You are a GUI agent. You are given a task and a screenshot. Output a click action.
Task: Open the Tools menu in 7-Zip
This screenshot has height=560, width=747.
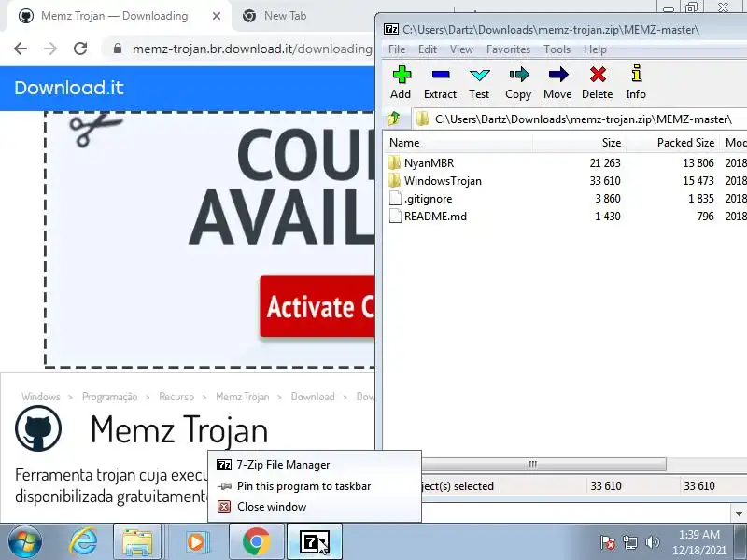pyautogui.click(x=557, y=49)
